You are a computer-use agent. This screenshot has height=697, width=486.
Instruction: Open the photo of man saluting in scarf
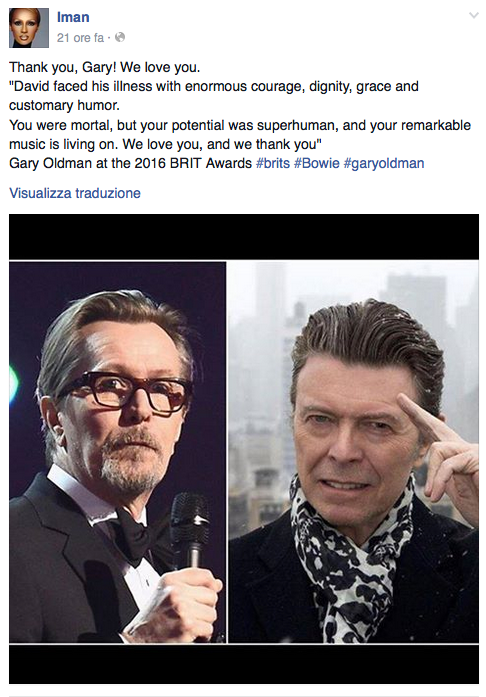pos(353,452)
